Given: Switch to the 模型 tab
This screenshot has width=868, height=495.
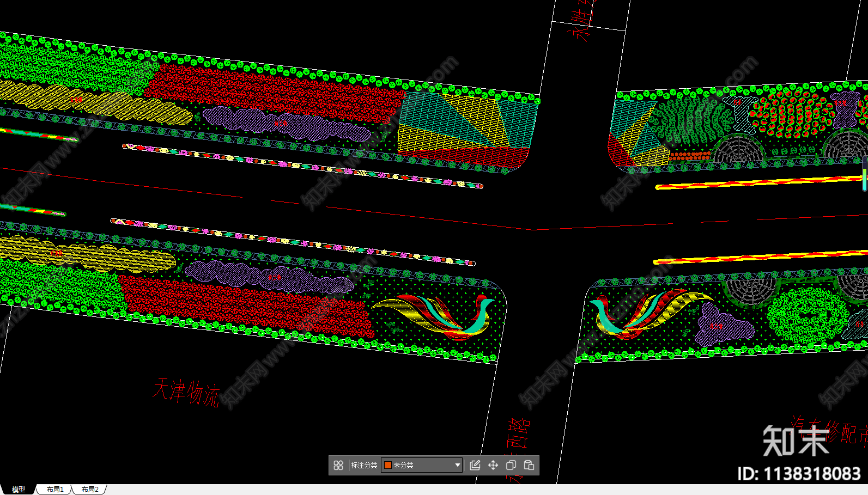Looking at the screenshot, I should (19, 490).
